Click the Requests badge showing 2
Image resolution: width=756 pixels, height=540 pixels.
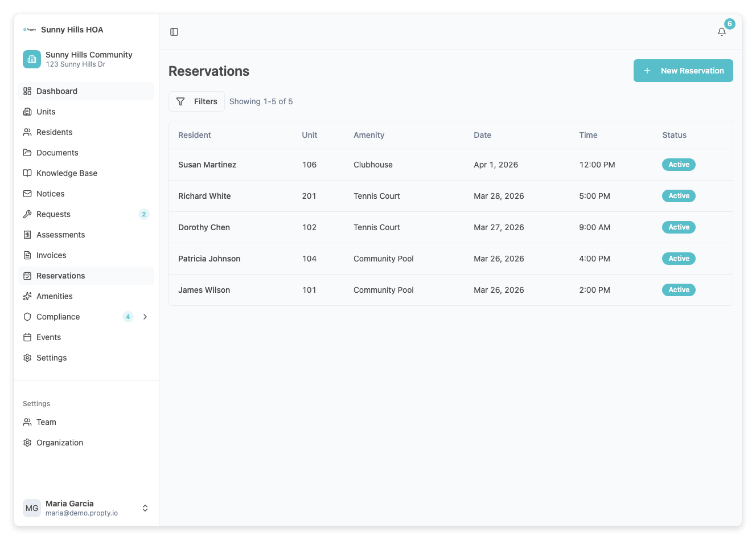[x=143, y=214]
